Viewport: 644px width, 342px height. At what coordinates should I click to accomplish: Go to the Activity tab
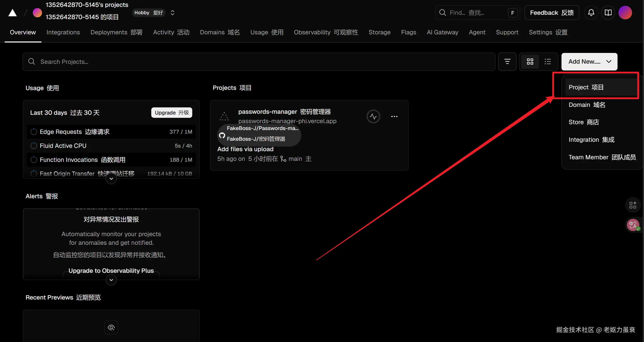171,32
